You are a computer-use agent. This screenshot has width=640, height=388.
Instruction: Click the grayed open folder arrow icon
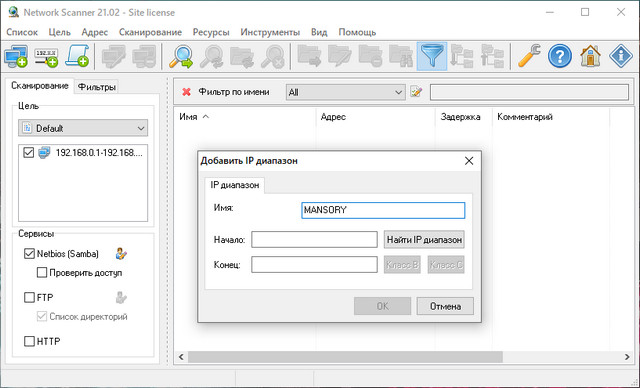tap(309, 56)
